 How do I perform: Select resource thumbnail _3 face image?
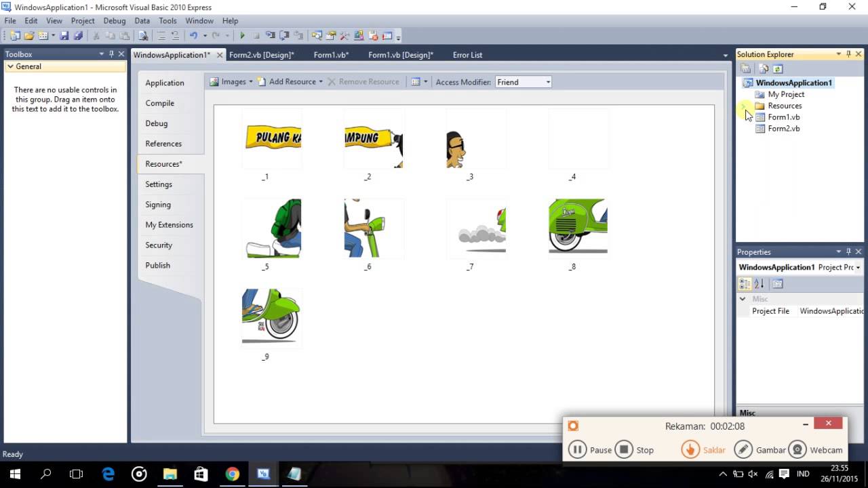click(x=476, y=139)
